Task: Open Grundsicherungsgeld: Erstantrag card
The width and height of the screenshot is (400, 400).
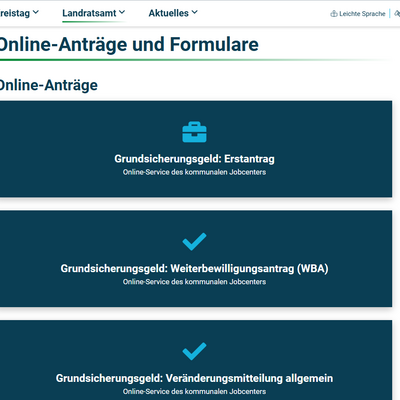Action: [195, 149]
